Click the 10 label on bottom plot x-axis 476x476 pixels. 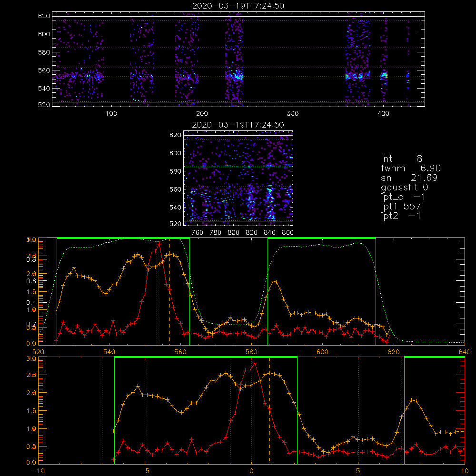point(465,471)
